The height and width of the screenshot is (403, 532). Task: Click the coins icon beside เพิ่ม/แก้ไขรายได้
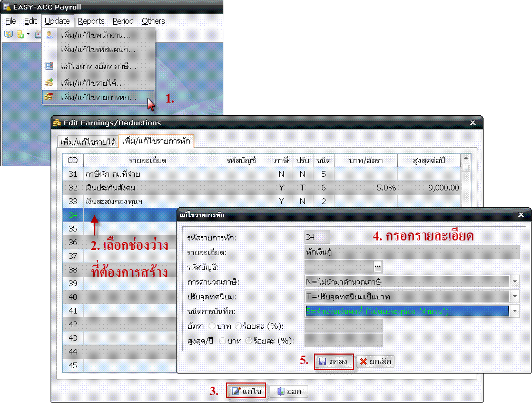click(x=49, y=83)
